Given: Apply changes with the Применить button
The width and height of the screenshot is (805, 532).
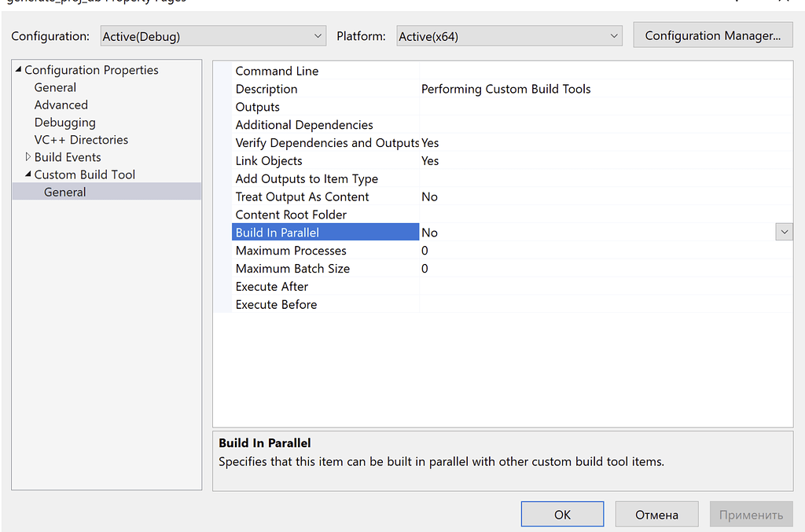Looking at the screenshot, I should click(752, 514).
